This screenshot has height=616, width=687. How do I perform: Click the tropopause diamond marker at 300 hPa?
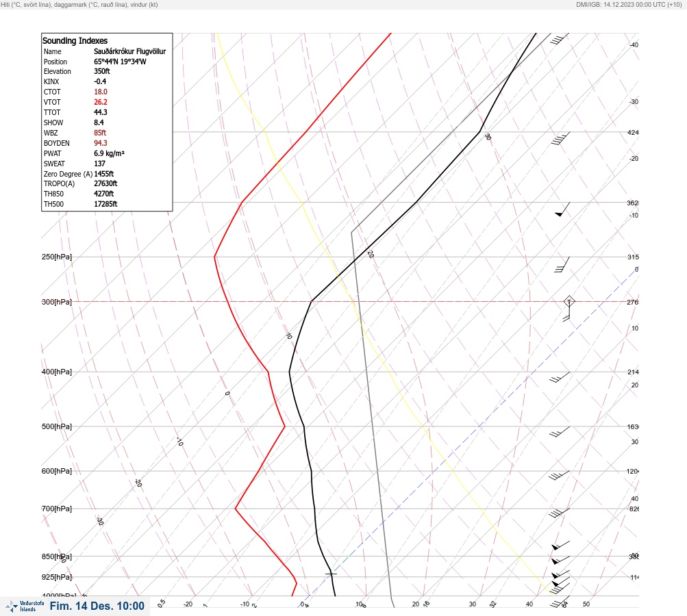point(569,301)
